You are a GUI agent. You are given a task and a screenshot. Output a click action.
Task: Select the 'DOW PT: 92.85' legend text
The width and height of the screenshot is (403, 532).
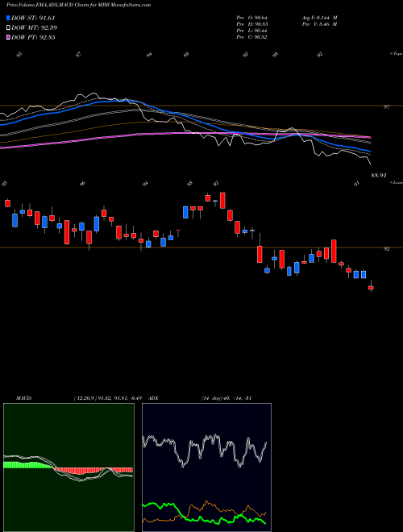[x=33, y=37]
